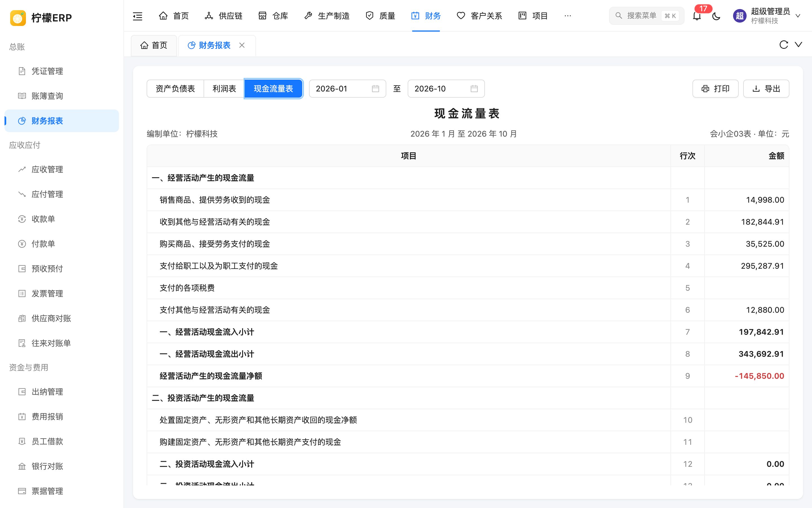Click the 搜索菜单 search field

646,16
